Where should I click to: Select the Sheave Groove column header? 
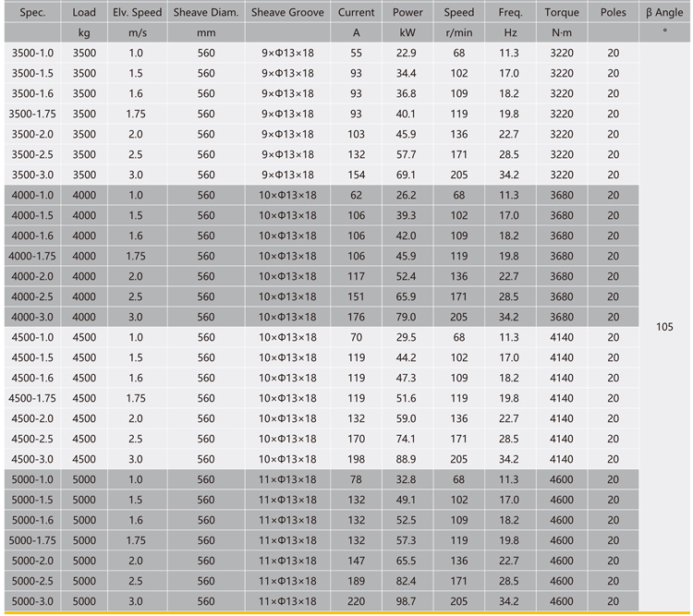pos(288,13)
